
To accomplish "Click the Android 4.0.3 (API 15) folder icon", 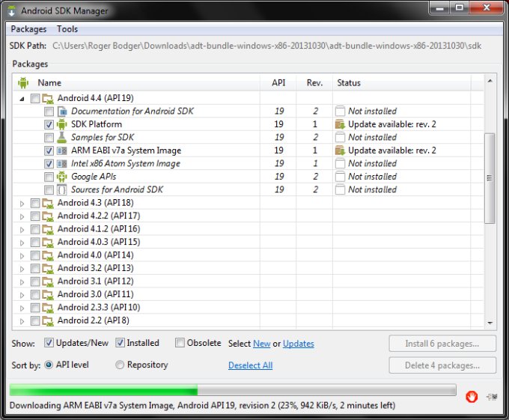I will (48, 242).
